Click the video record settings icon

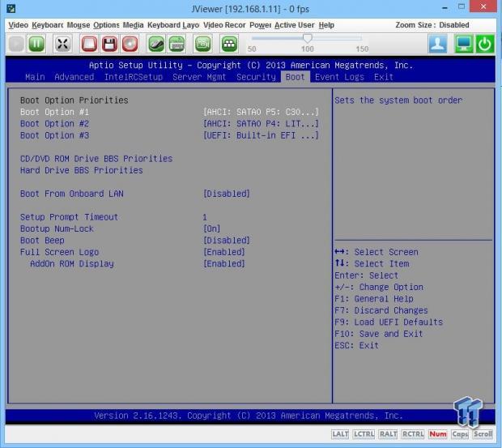tap(202, 44)
